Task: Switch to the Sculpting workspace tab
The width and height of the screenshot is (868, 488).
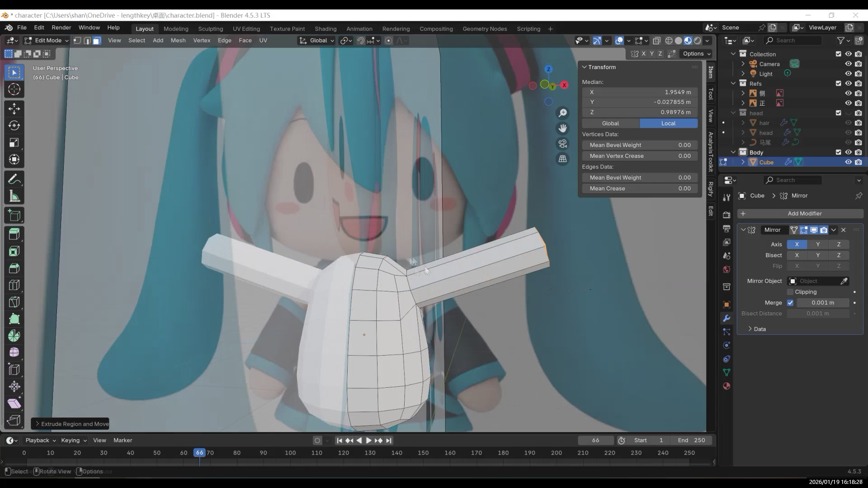Action: tap(210, 28)
